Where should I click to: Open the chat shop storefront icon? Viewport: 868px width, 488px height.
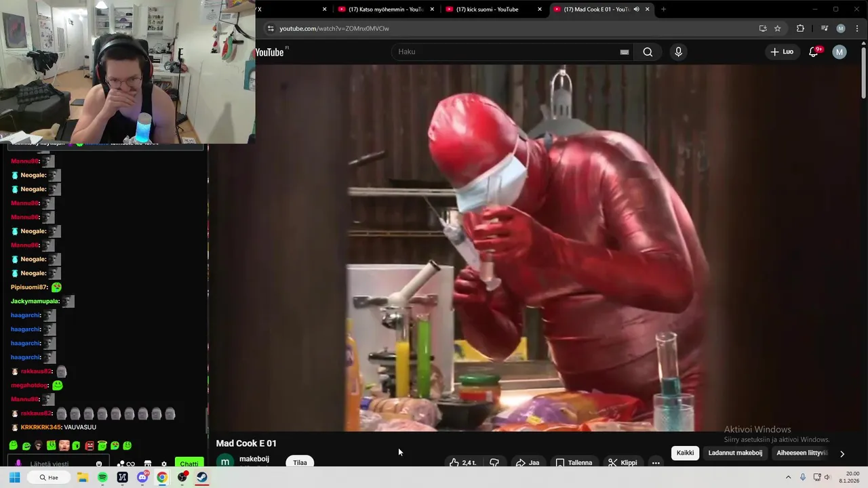tap(147, 464)
